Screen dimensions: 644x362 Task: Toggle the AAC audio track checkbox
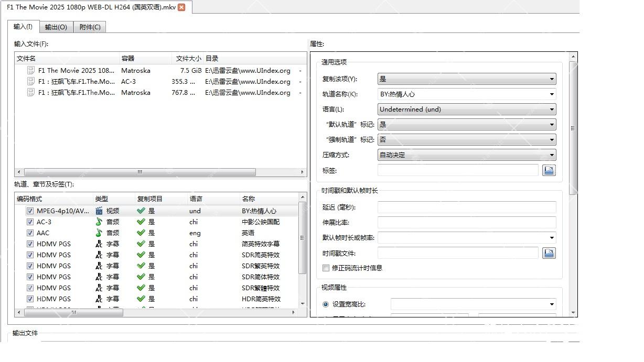pos(30,233)
